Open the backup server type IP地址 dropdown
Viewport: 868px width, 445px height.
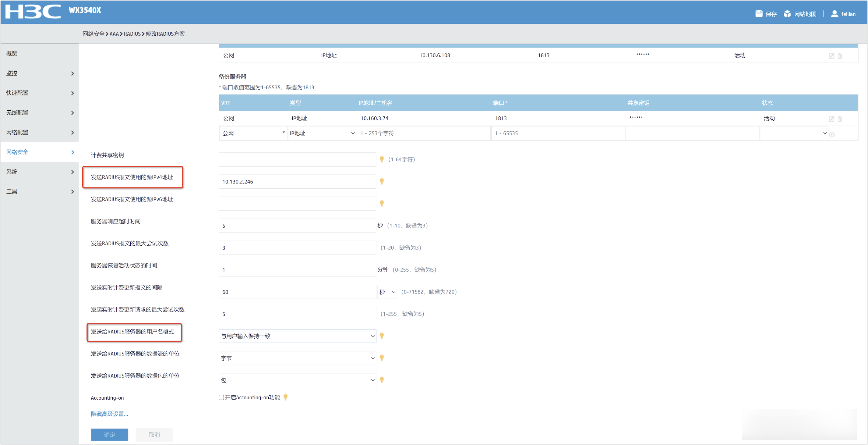pos(322,133)
